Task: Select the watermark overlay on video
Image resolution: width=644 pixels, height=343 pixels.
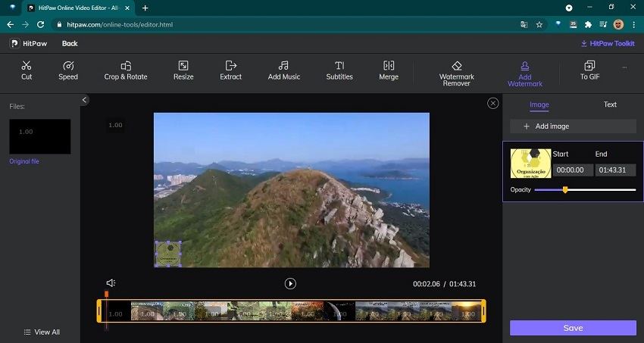Action: 168,254
